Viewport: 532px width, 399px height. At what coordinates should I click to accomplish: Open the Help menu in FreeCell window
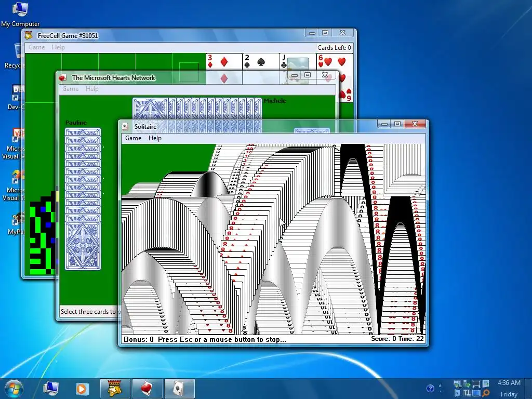[58, 47]
